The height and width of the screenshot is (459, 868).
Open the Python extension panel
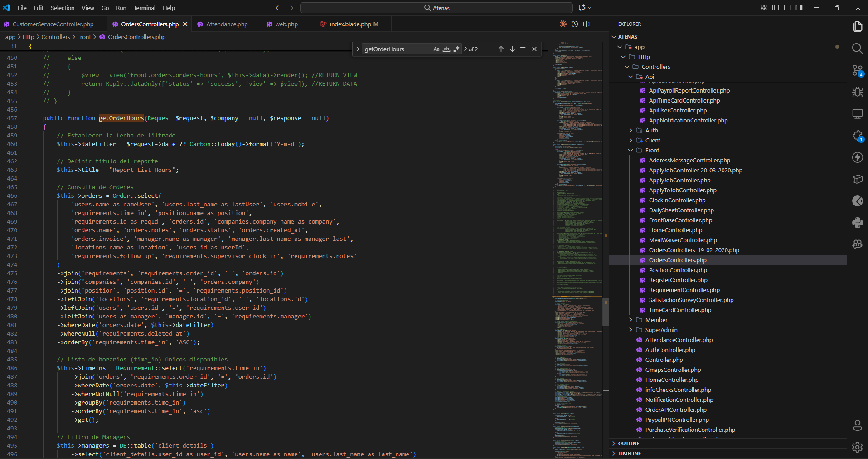[x=857, y=223]
